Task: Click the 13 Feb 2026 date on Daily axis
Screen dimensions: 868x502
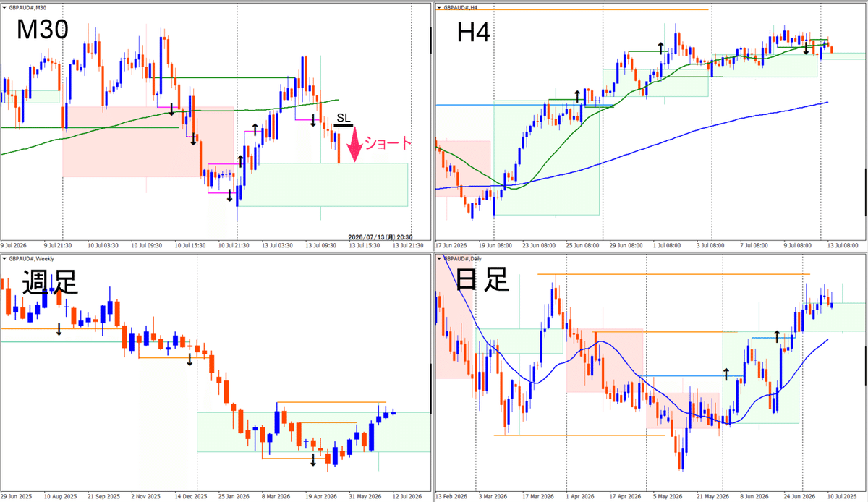Action: click(x=451, y=498)
